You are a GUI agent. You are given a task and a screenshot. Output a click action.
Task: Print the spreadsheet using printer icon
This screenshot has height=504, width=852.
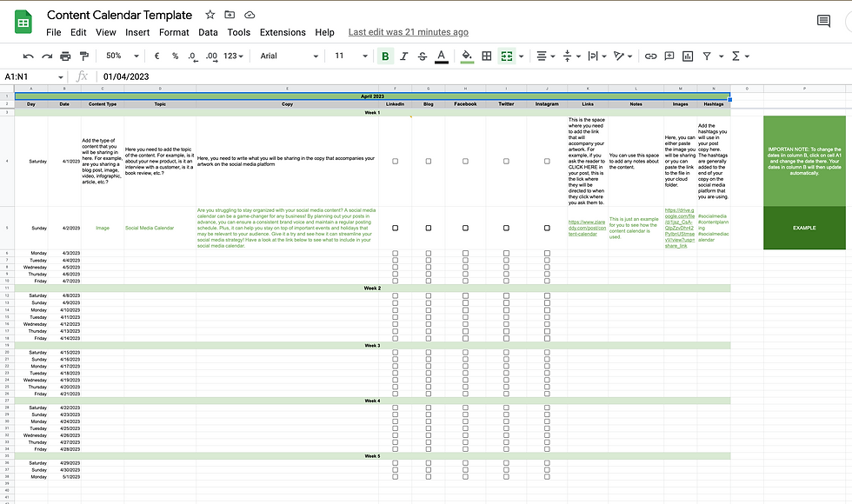(65, 56)
